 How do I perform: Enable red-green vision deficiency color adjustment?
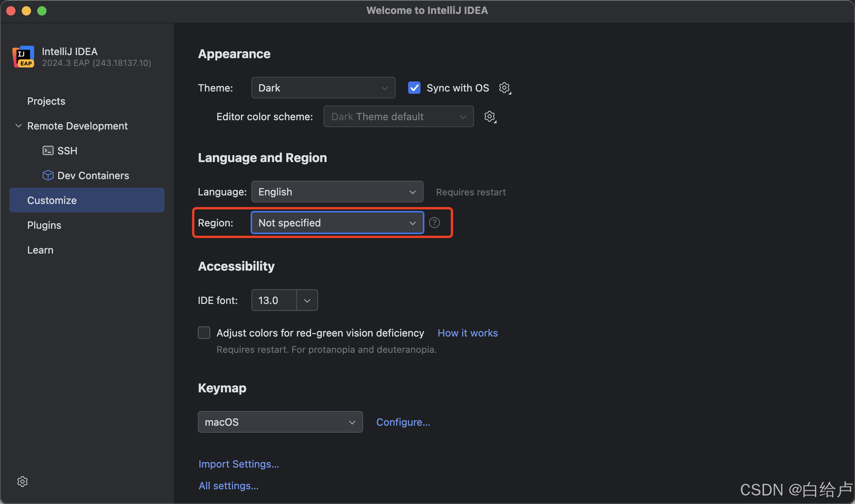204,333
